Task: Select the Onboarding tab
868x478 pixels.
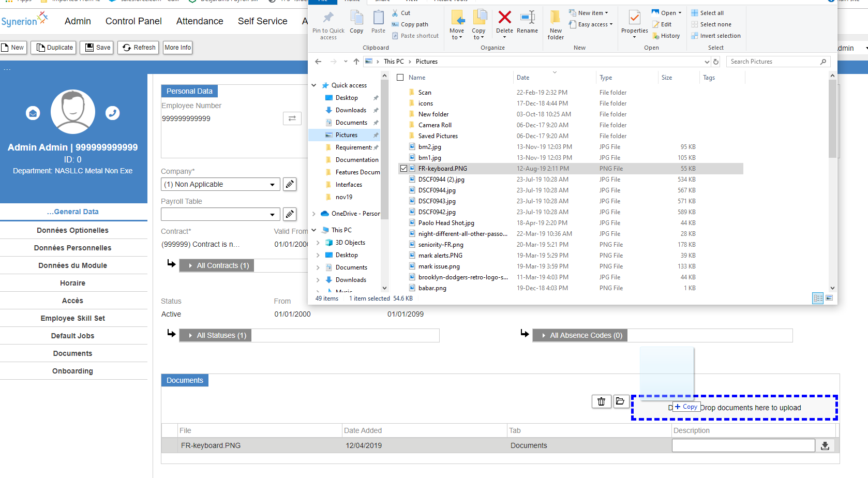Action: (x=73, y=371)
